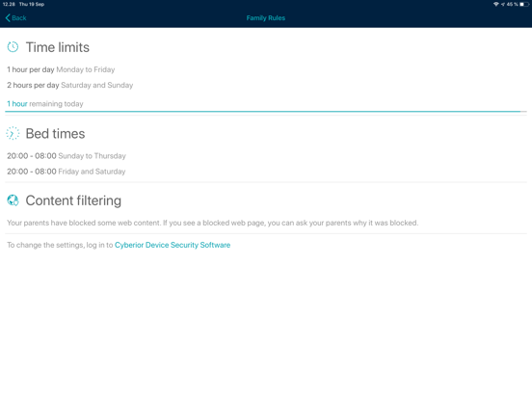Tap the clock time 12.28 in status bar

[9, 4]
